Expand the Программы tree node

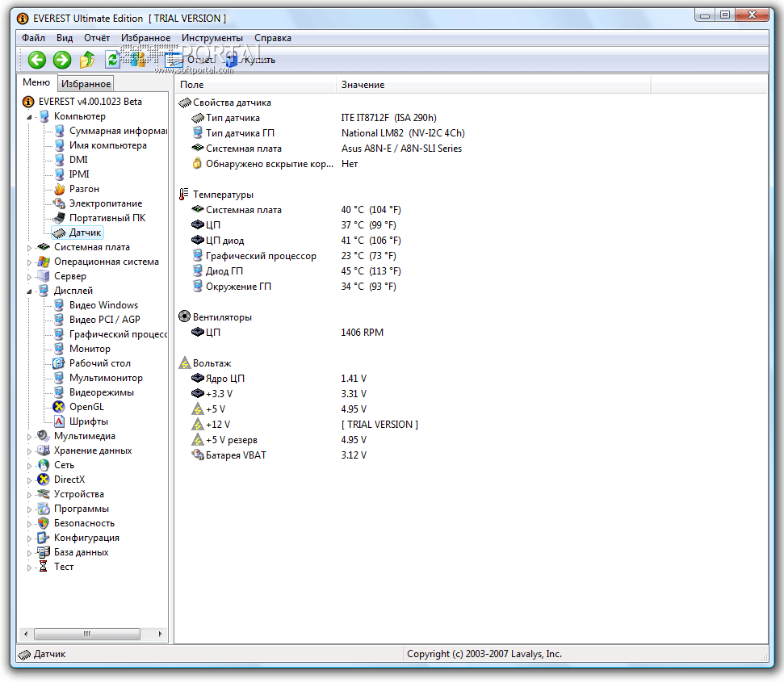(x=29, y=509)
